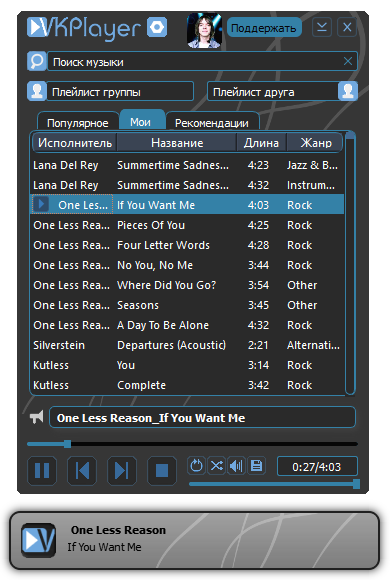Select the track Pieces Of You
The width and height of the screenshot is (390, 580).
tap(187, 225)
